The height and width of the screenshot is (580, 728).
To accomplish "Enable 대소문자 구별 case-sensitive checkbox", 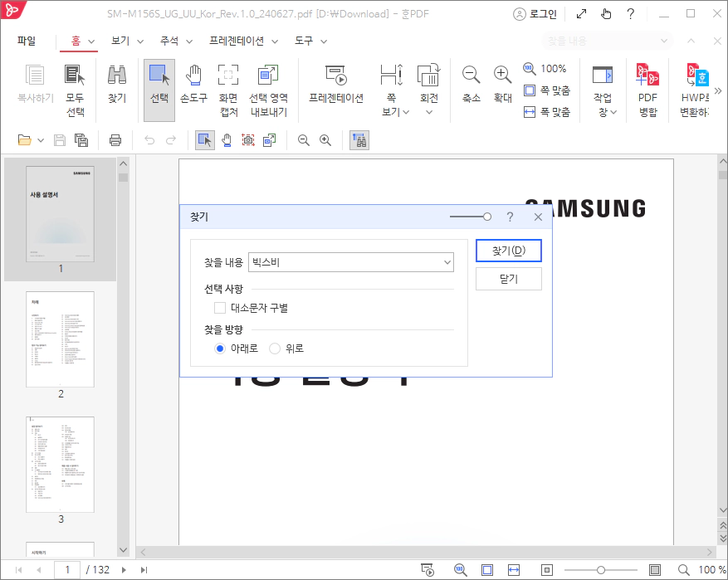I will coord(220,308).
